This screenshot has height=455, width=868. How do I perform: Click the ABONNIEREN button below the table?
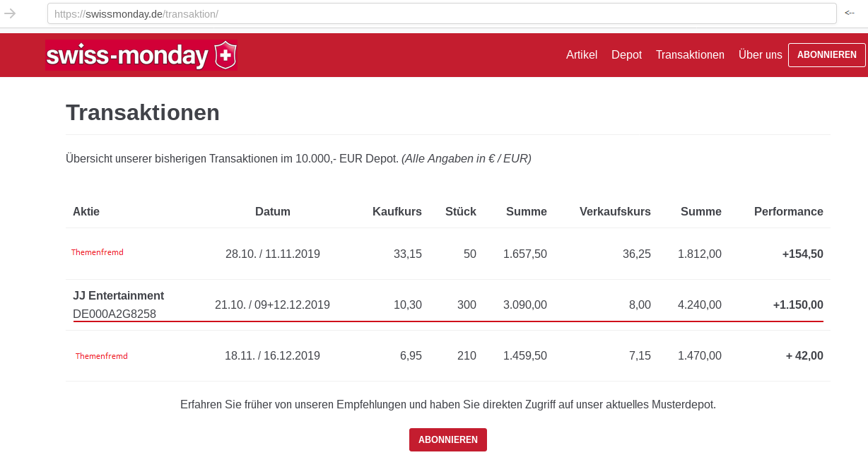[x=447, y=439]
